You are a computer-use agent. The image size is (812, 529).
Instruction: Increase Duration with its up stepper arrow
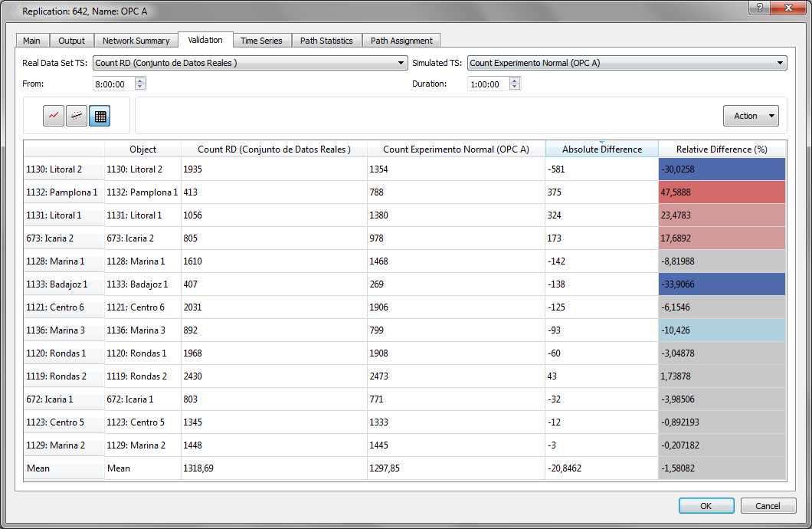pyautogui.click(x=513, y=80)
